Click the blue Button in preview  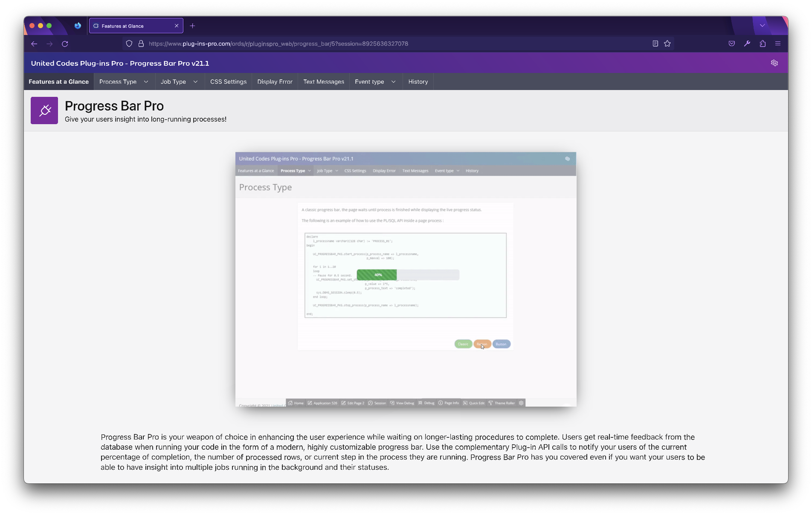501,344
